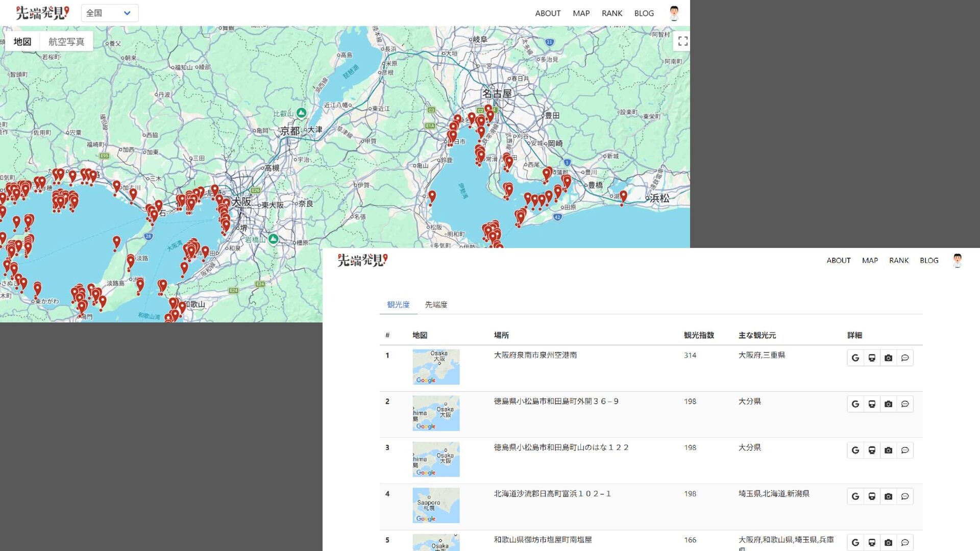Switch map to 航空写真 view
The height and width of the screenshot is (551, 980).
(66, 42)
